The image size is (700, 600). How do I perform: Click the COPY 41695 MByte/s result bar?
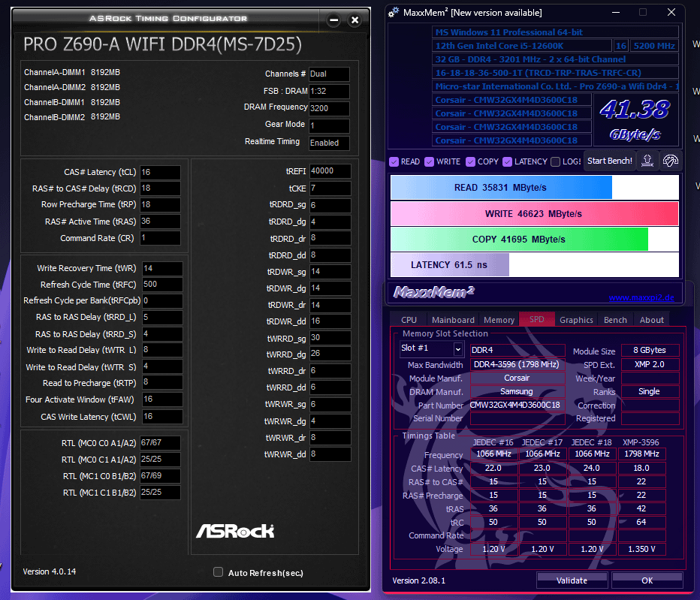535,240
